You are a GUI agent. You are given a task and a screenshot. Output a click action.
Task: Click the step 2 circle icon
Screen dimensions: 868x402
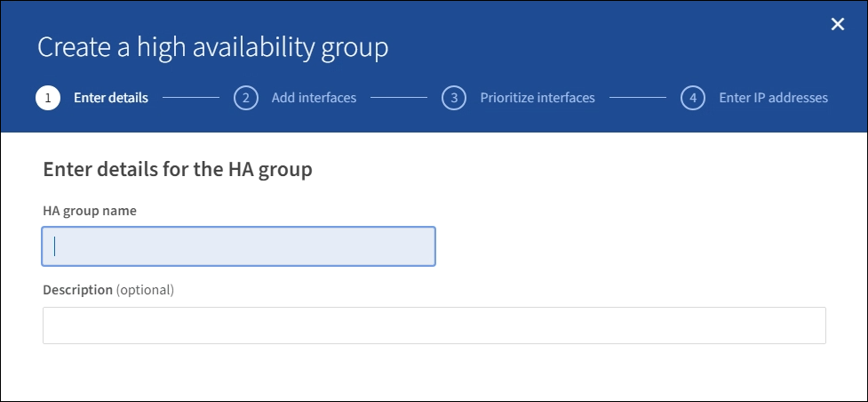[245, 98]
